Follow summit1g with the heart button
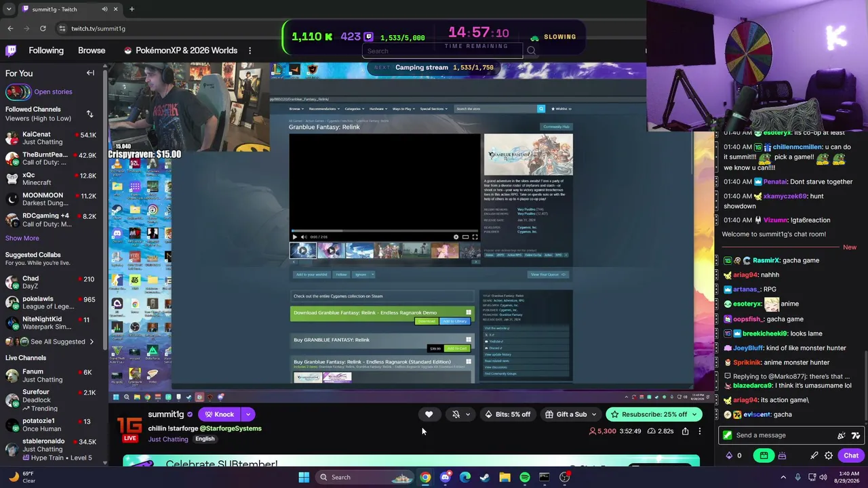Screen dimensions: 868x488 pyautogui.click(x=429, y=414)
